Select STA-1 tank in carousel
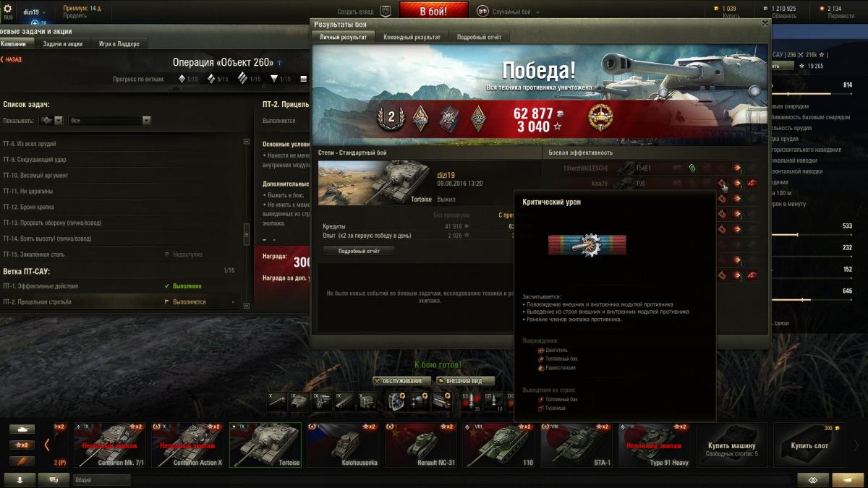This screenshot has height=488, width=868. coord(575,445)
